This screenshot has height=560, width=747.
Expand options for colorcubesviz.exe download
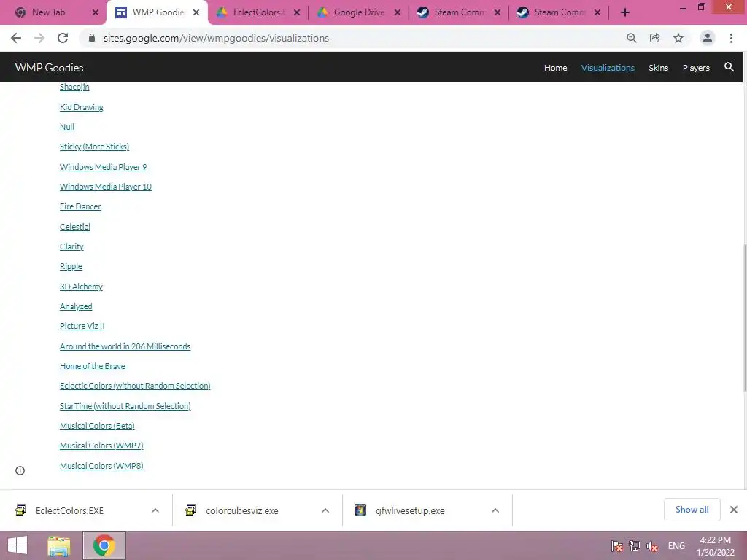coord(325,510)
